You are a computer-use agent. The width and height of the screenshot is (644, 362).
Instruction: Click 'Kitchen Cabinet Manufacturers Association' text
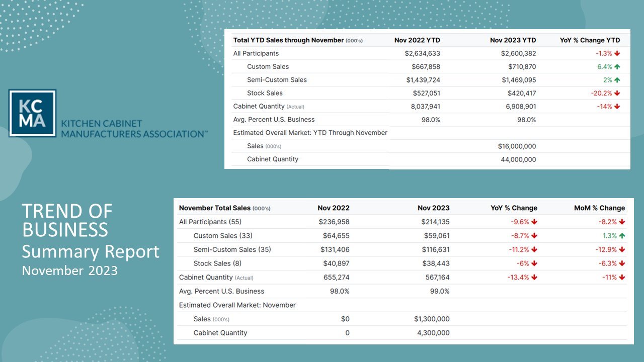click(134, 129)
